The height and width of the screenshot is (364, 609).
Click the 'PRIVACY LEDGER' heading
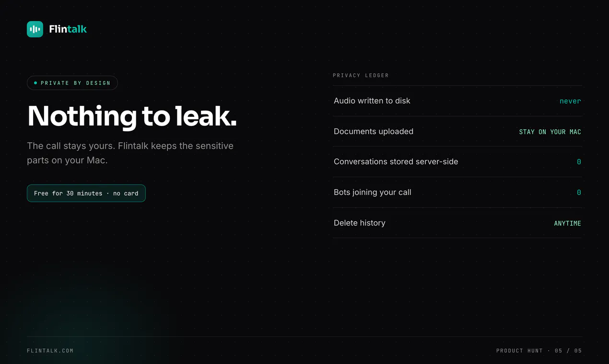pos(361,75)
